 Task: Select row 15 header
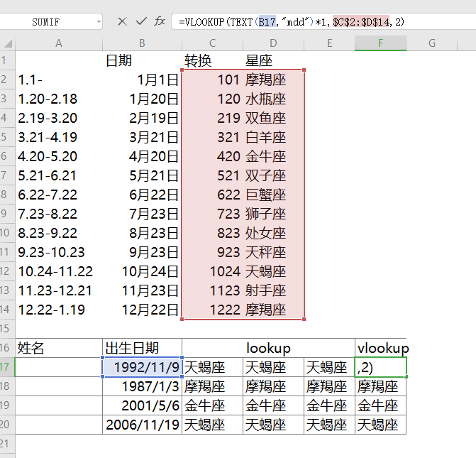pos(7,329)
